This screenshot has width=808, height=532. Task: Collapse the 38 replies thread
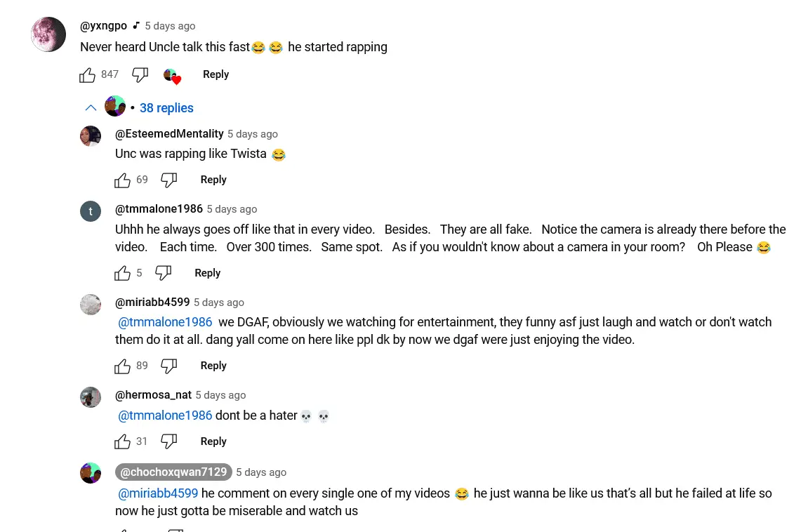point(166,108)
